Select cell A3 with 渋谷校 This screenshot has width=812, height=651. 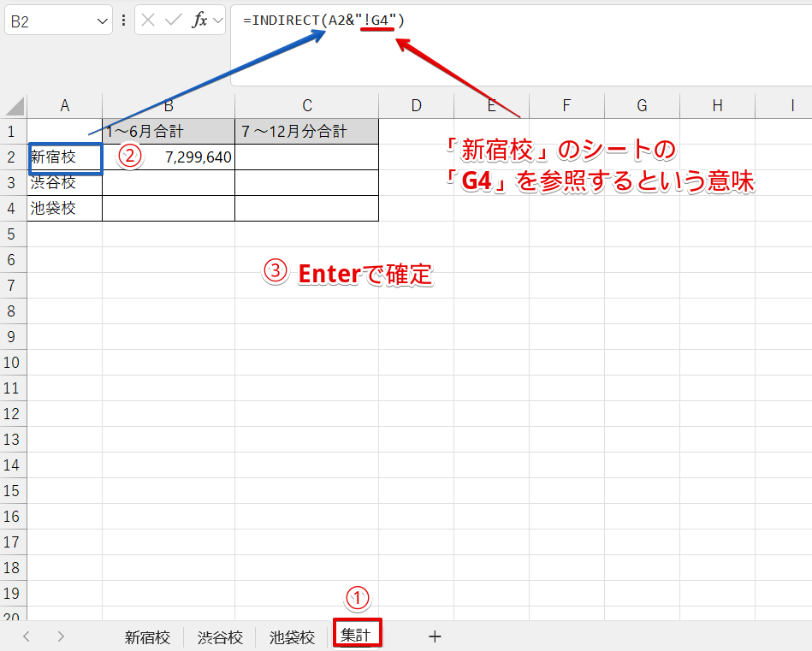[x=65, y=183]
